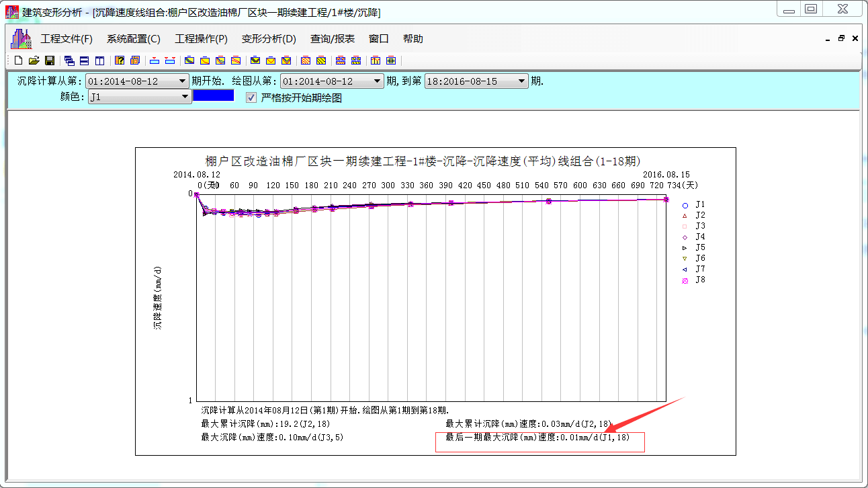Toggle 严格按开始期绘图 option
Screen dimensions: 868x488
click(x=250, y=96)
